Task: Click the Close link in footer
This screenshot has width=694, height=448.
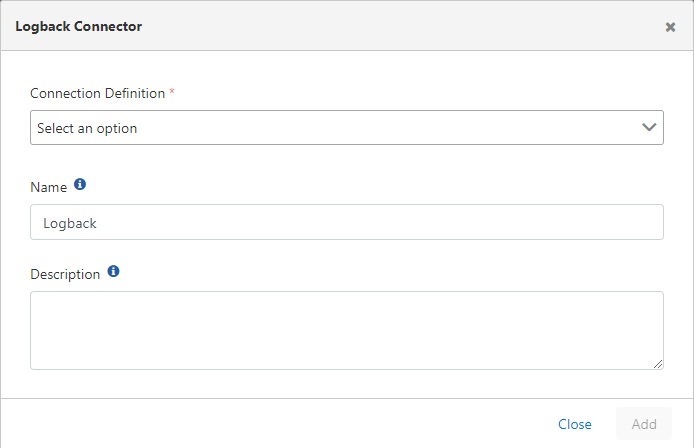Action: 575,424
